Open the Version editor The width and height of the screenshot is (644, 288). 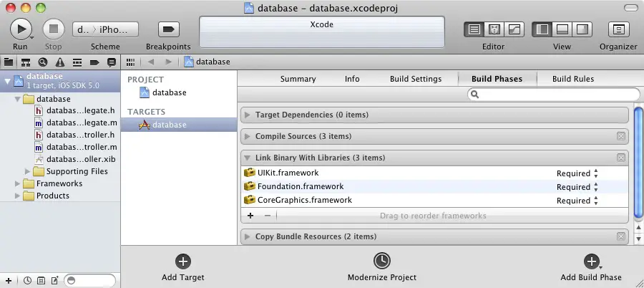pyautogui.click(x=514, y=29)
